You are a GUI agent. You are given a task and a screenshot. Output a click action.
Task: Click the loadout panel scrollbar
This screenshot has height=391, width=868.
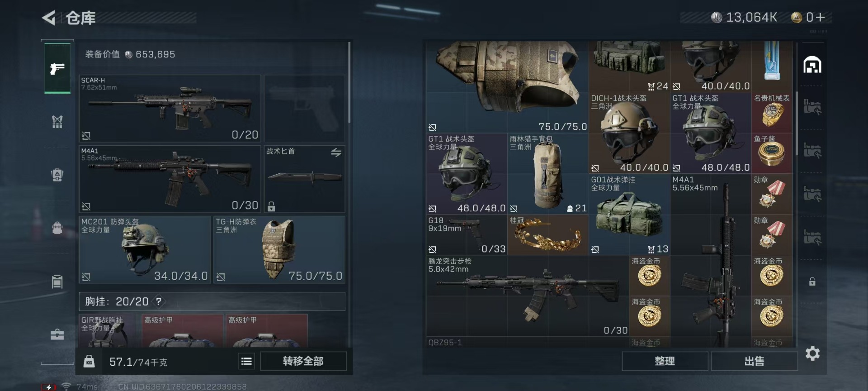click(349, 82)
